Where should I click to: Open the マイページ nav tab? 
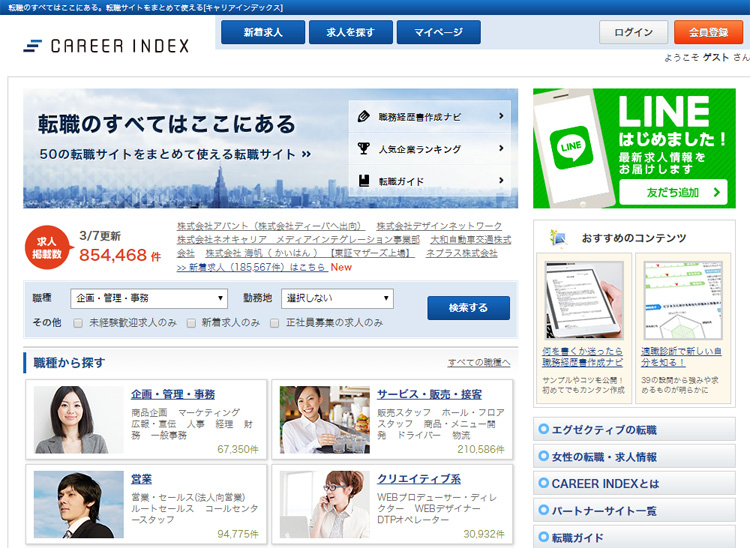pyautogui.click(x=439, y=32)
